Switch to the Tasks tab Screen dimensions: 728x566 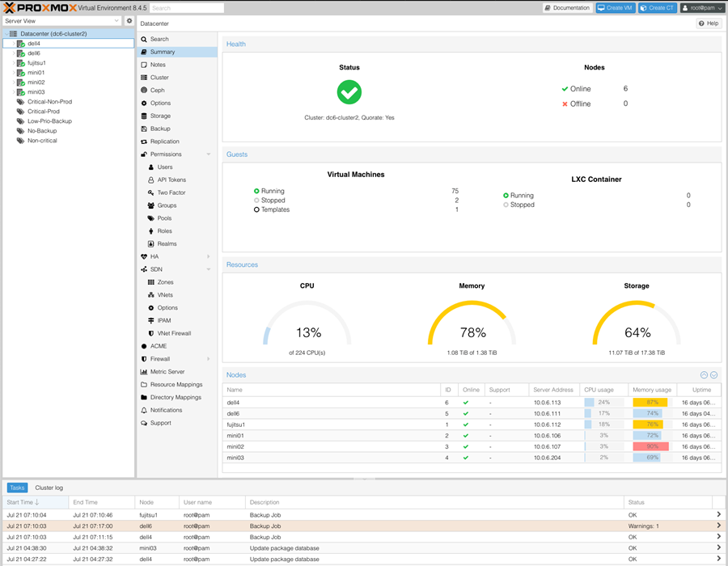[17, 488]
